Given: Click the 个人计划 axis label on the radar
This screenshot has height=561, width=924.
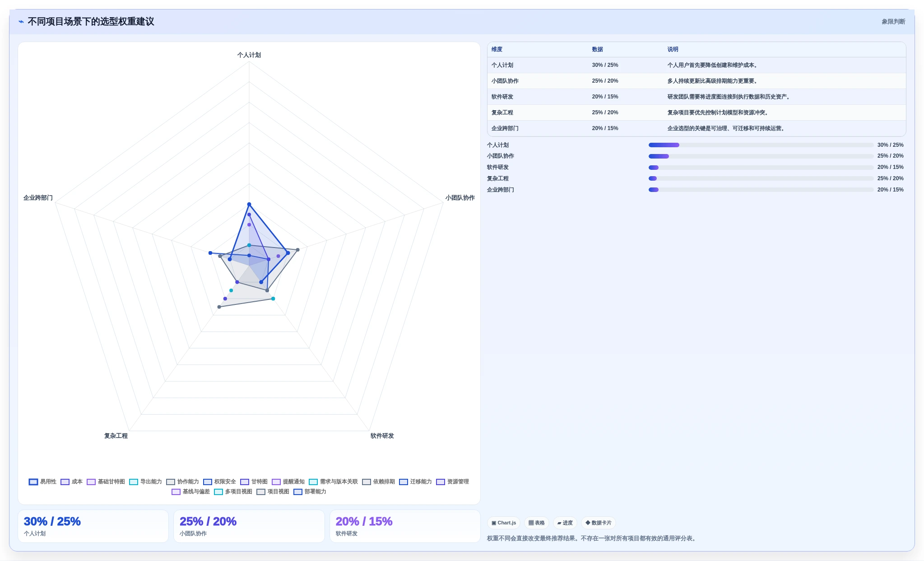Looking at the screenshot, I should (x=249, y=55).
